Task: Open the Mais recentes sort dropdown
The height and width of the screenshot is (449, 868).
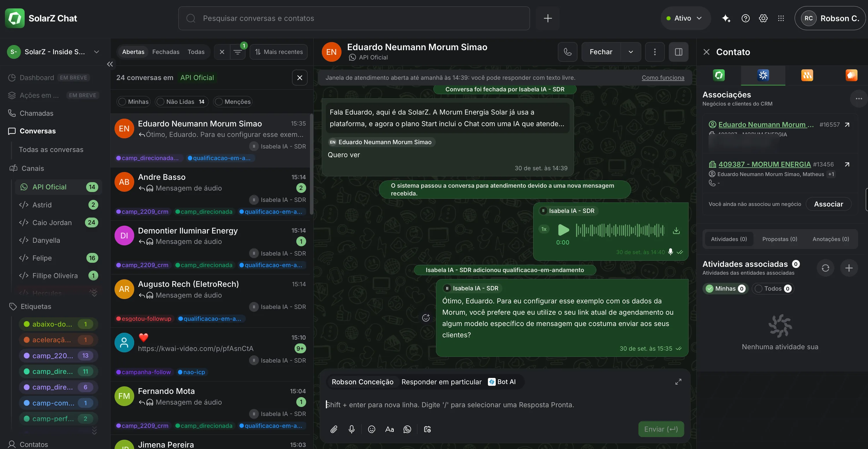Action: click(278, 52)
